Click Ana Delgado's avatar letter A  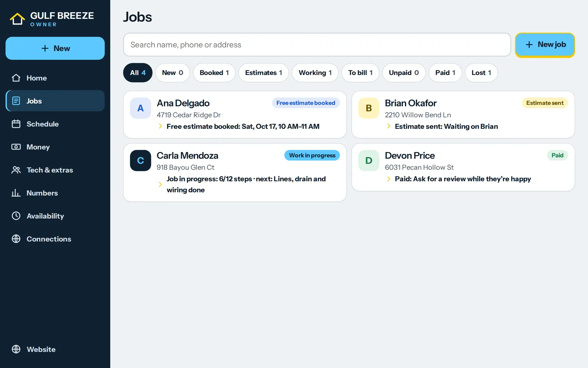(x=140, y=108)
